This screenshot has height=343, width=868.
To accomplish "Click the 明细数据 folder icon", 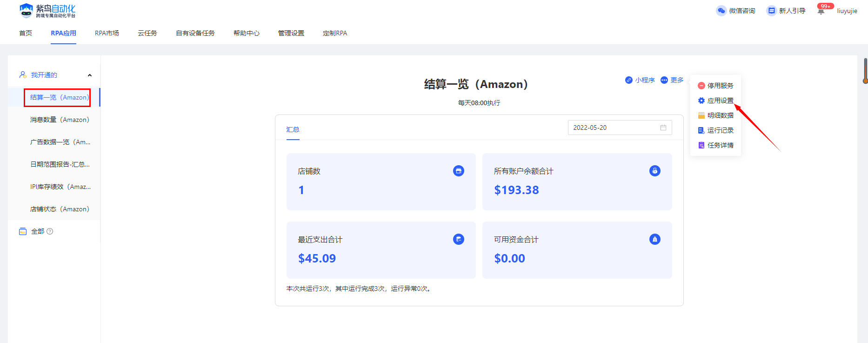I will [701, 115].
